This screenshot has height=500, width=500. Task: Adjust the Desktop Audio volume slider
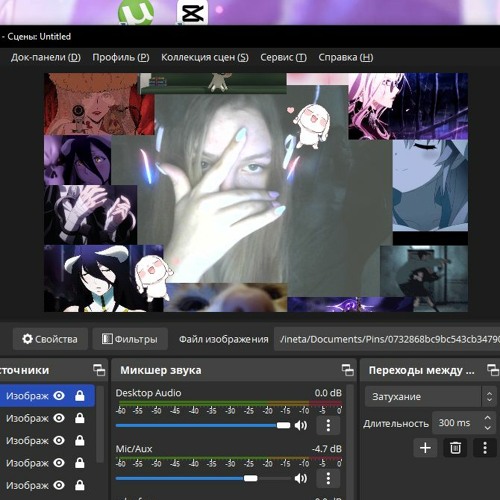203,425
